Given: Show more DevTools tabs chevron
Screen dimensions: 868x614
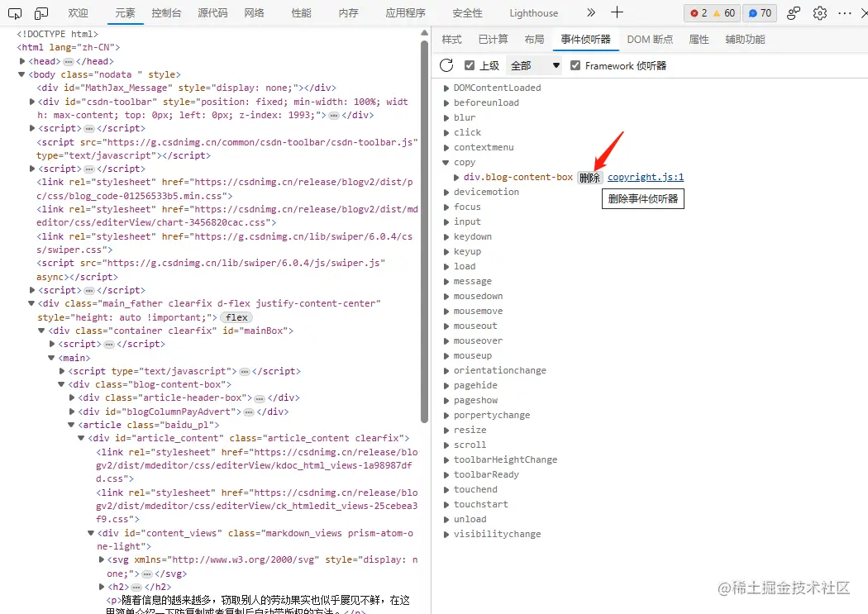Looking at the screenshot, I should pos(591,12).
